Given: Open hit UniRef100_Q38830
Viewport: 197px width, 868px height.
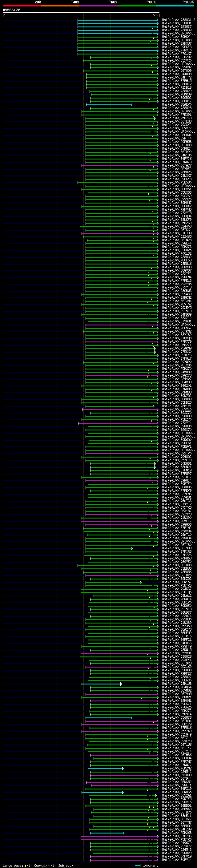Looking at the screenshot, I should pos(177,30).
